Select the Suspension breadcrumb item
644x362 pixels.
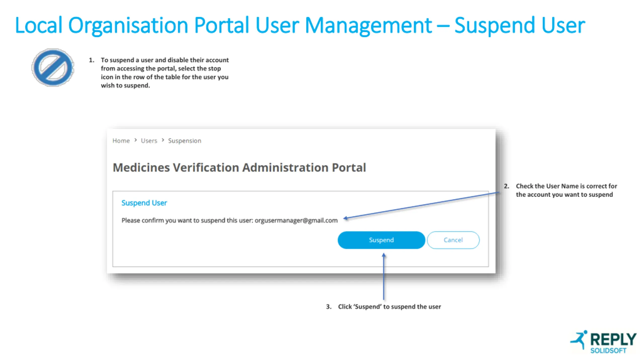[185, 141]
